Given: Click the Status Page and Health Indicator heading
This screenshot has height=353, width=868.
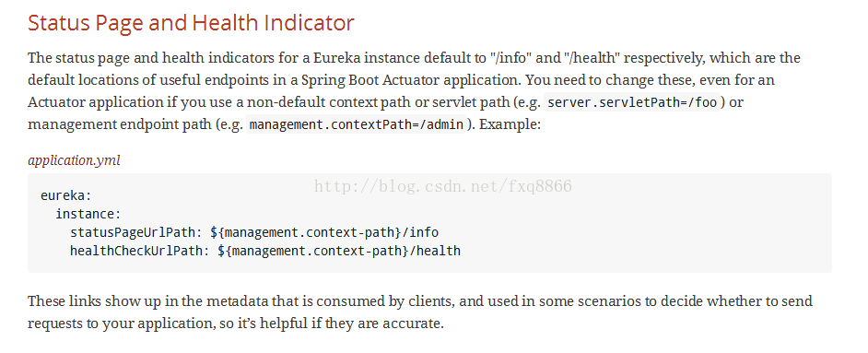Looking at the screenshot, I should click(x=191, y=23).
